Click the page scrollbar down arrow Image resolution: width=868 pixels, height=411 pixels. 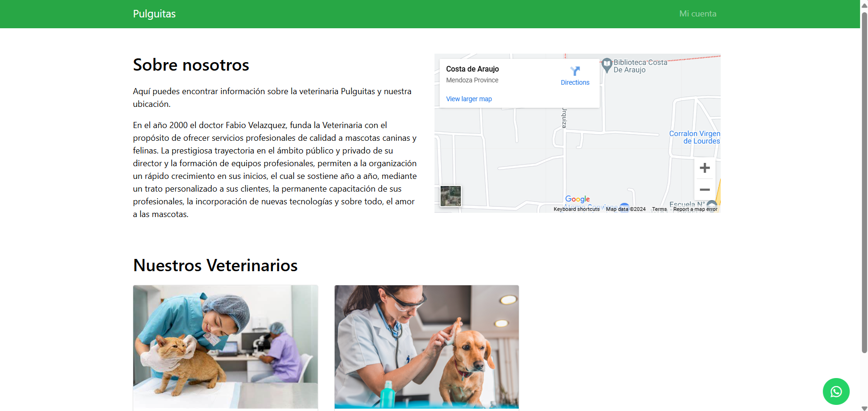pyautogui.click(x=864, y=408)
